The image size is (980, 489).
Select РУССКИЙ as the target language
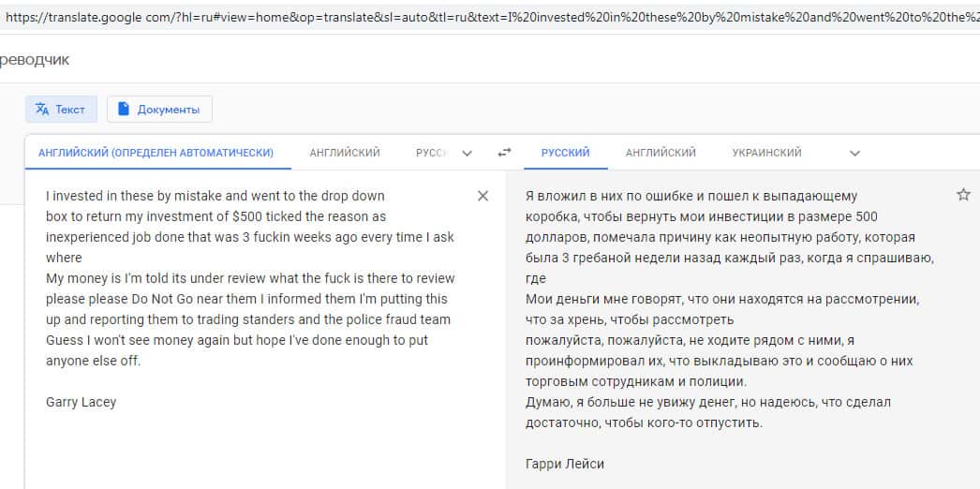coord(565,153)
